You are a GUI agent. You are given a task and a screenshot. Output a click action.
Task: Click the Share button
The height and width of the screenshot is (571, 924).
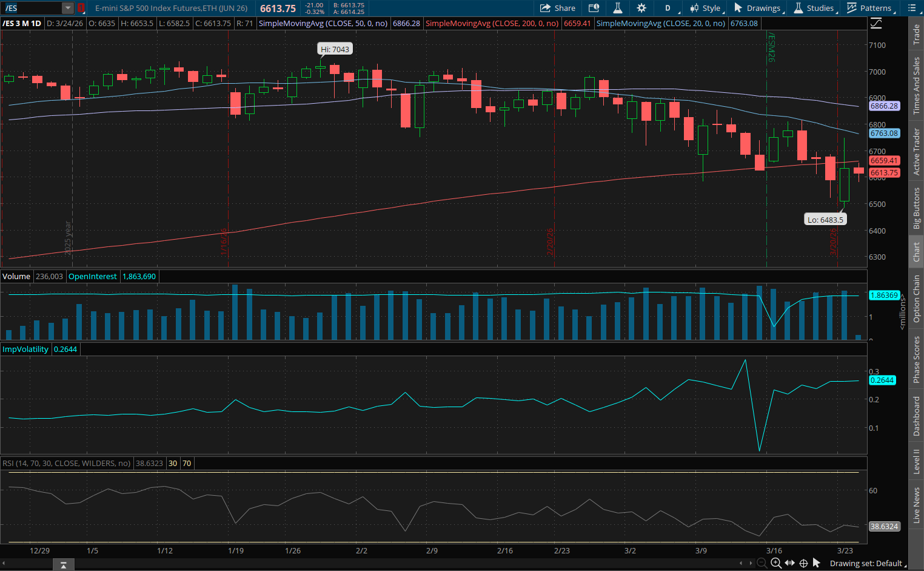[558, 8]
